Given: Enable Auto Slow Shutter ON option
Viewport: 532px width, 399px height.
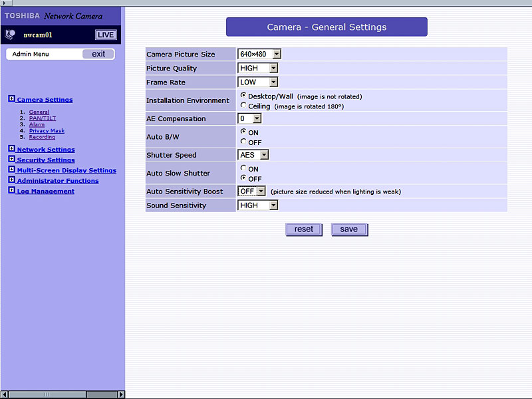Looking at the screenshot, I should [x=243, y=169].
